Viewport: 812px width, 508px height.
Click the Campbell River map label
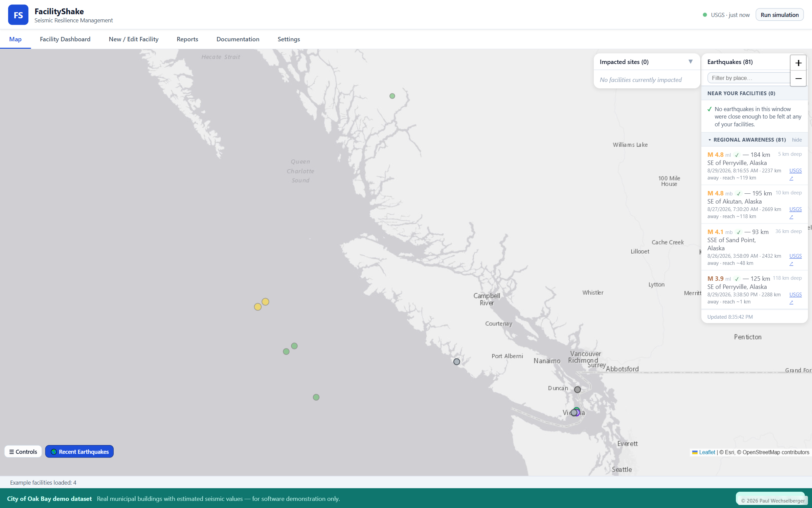[487, 299]
